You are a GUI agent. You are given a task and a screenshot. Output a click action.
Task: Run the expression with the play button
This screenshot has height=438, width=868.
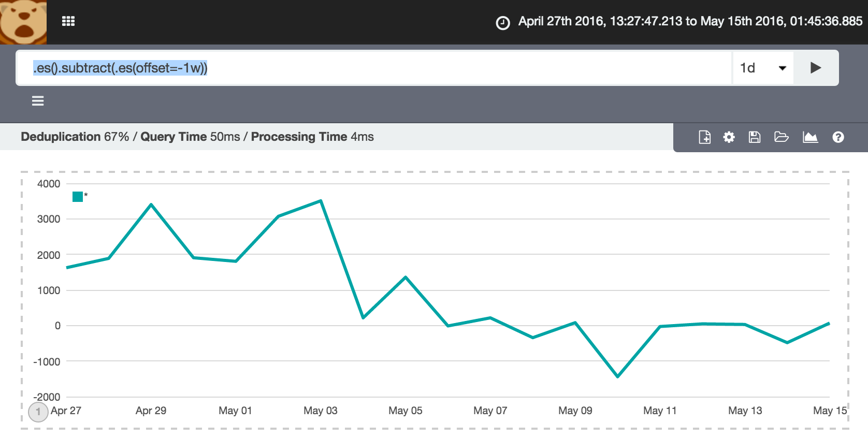(x=816, y=68)
